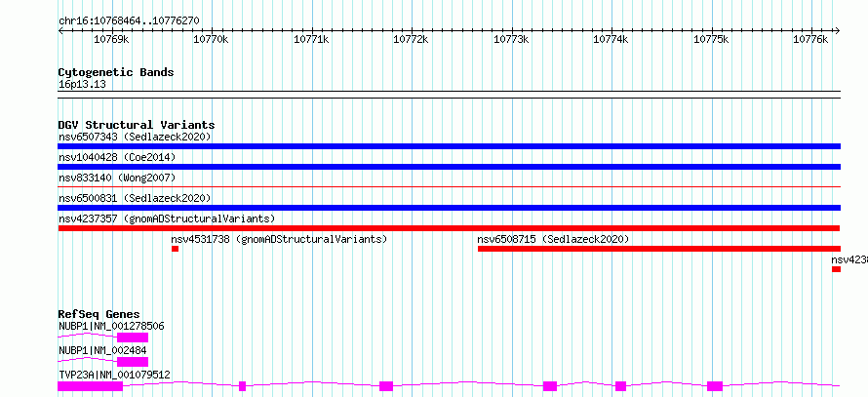Click the 10771k ruler label
This screenshot has width=868, height=397.
(x=311, y=39)
